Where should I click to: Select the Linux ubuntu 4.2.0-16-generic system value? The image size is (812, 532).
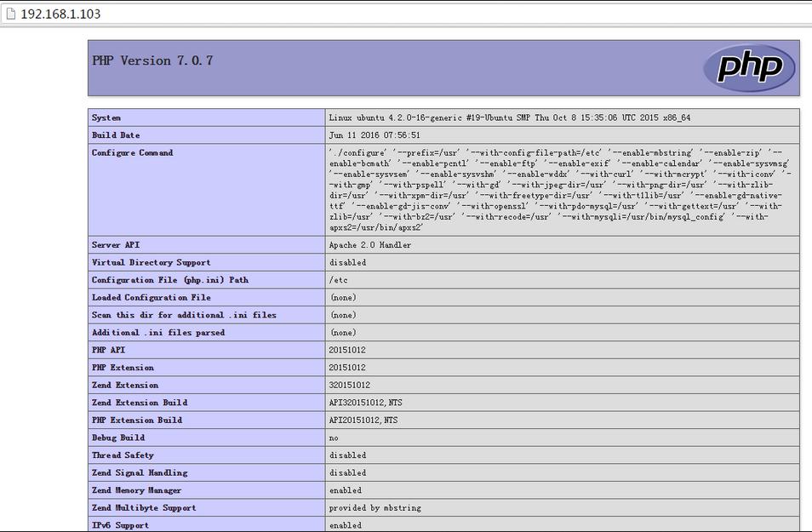(x=510, y=117)
